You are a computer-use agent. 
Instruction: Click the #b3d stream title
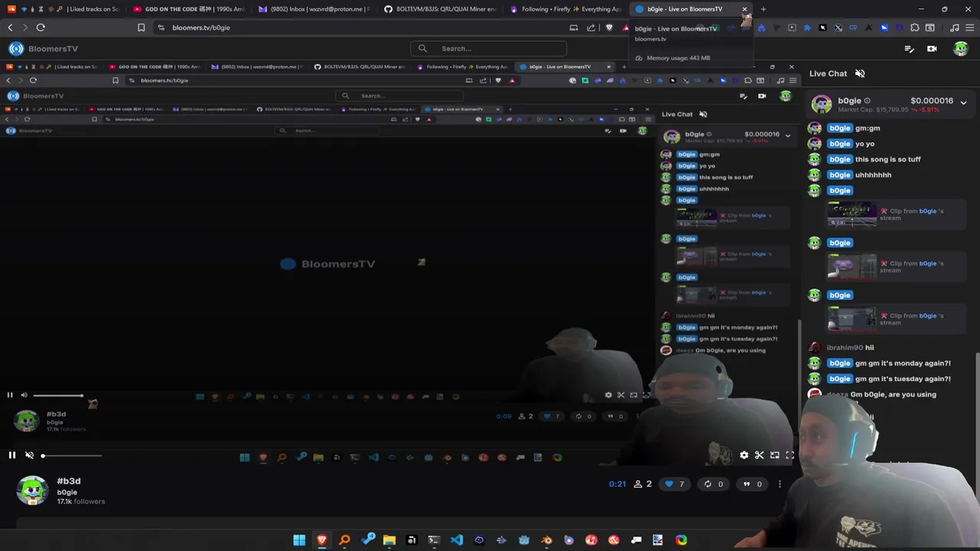click(x=69, y=481)
